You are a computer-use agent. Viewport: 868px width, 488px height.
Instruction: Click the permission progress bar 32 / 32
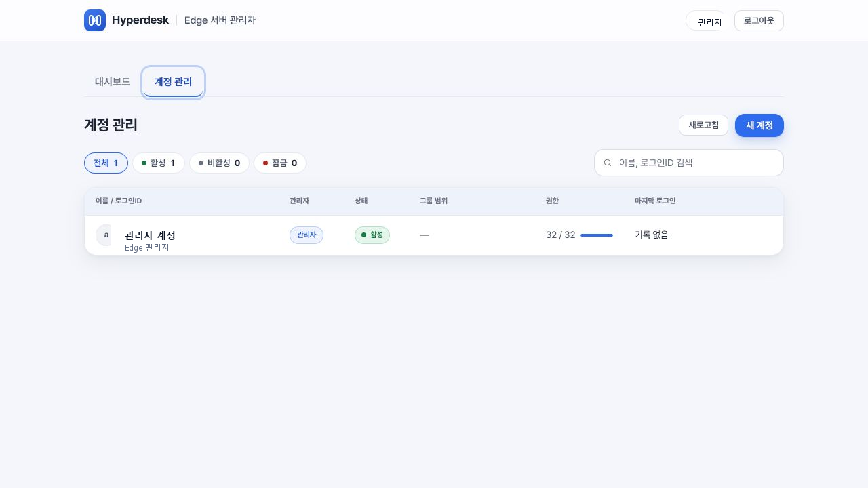click(x=597, y=235)
